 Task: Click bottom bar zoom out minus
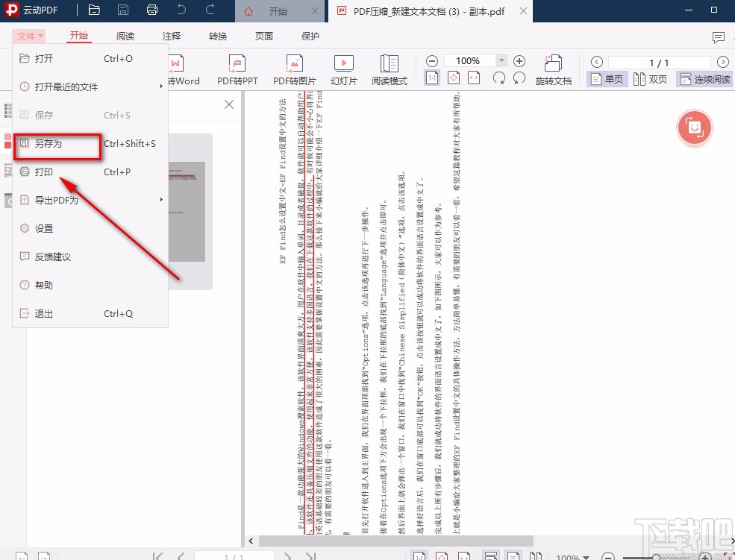click(x=608, y=557)
